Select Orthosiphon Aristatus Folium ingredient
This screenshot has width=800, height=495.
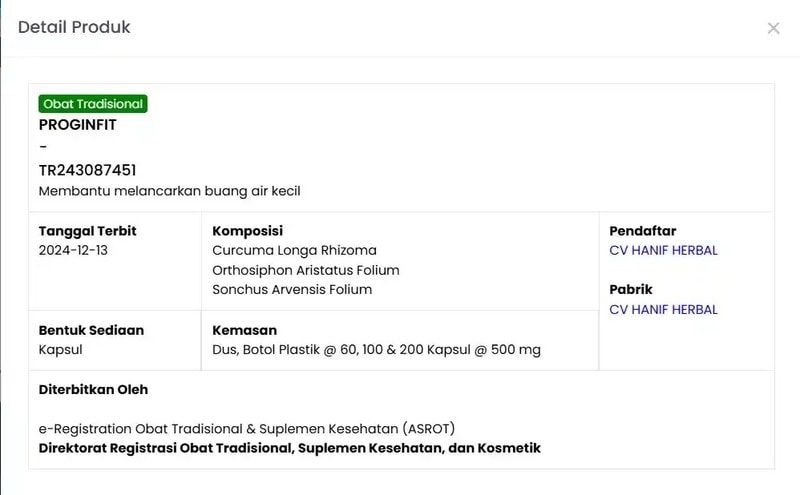coord(305,270)
